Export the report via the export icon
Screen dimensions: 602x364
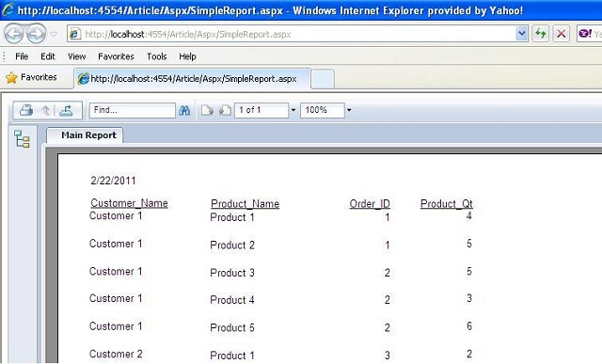pos(66,110)
